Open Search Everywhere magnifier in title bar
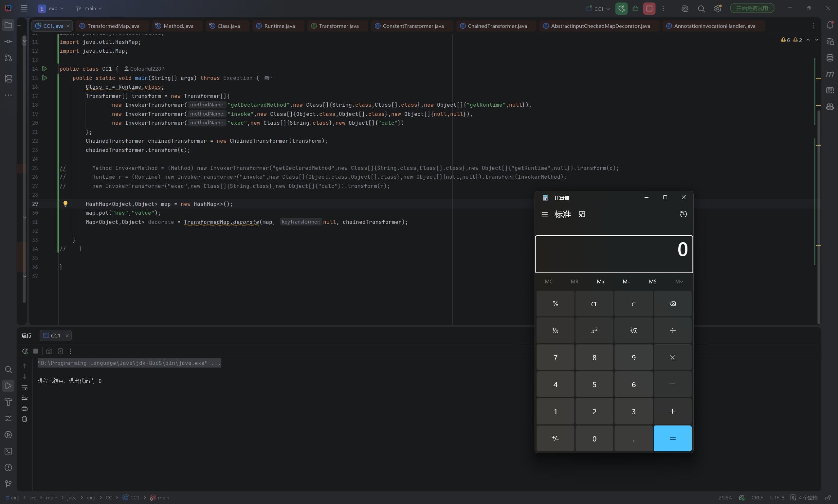838x504 pixels. (701, 9)
